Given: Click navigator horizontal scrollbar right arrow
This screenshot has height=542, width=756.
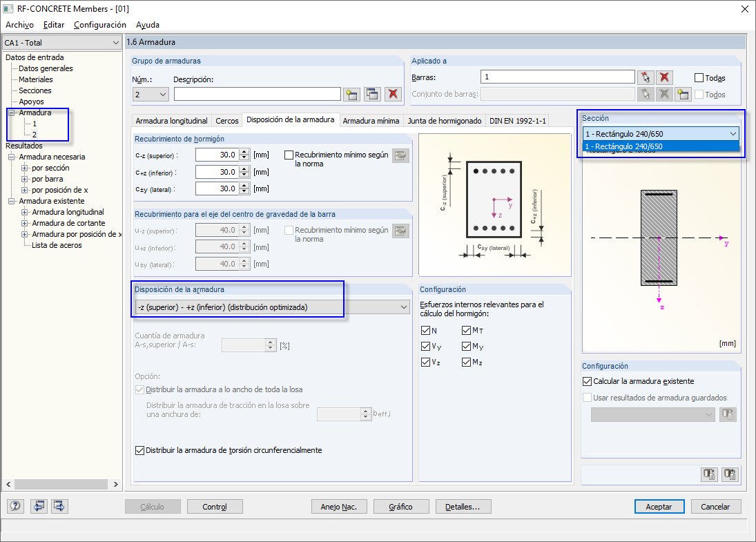Looking at the screenshot, I should (x=116, y=484).
